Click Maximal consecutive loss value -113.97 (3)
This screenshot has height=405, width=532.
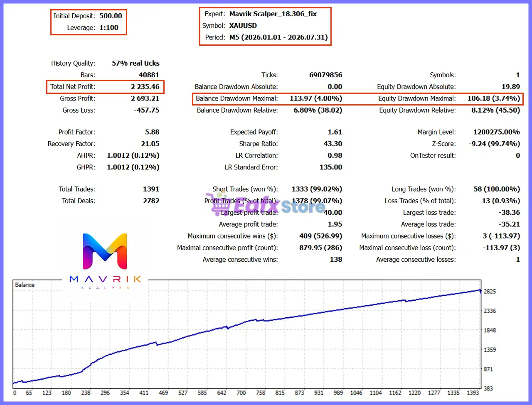(502, 248)
